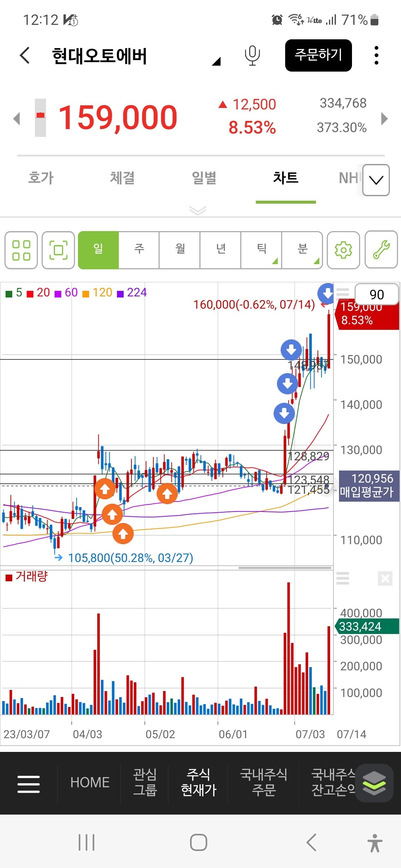Toggle the 20-day moving average legend
401x868 pixels.
38,293
